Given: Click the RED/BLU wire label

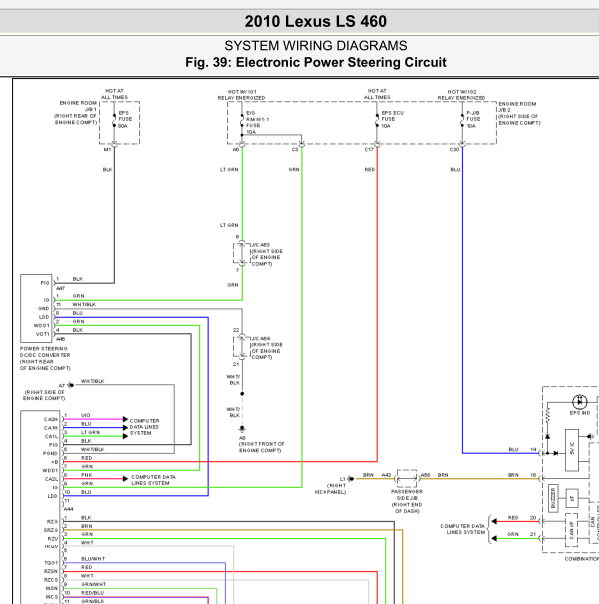Looking at the screenshot, I should coord(92,593).
